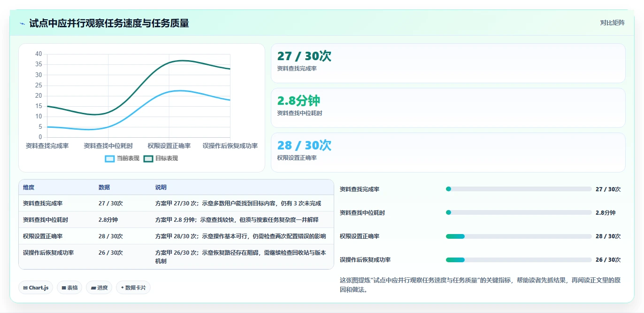Viewport: 644px width, 313px height.
Task: Click the 资料查找中位耗时 chart axis label
Action: (108, 146)
